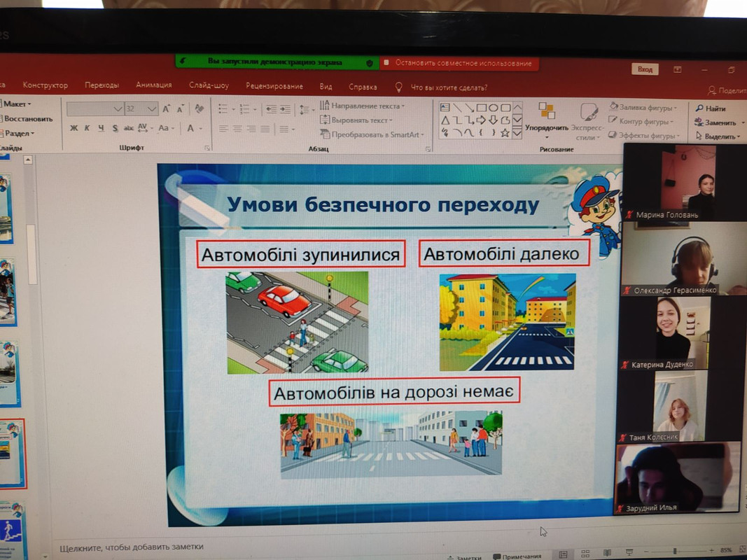The image size is (747, 560).
Task: Select the triangle shape in the gallery
Action: tap(445, 120)
